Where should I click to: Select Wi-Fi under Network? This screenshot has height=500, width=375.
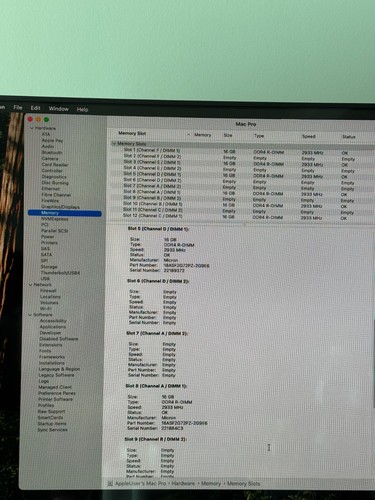point(45,309)
